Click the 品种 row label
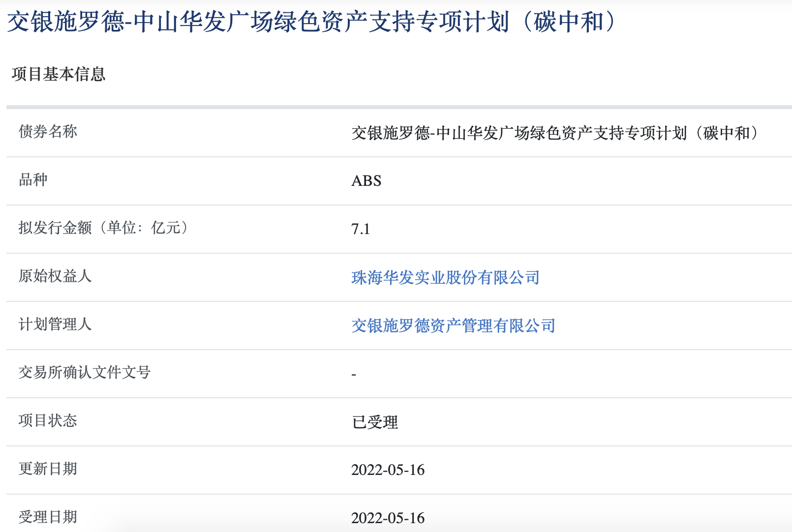The height and width of the screenshot is (532, 792). [x=33, y=181]
